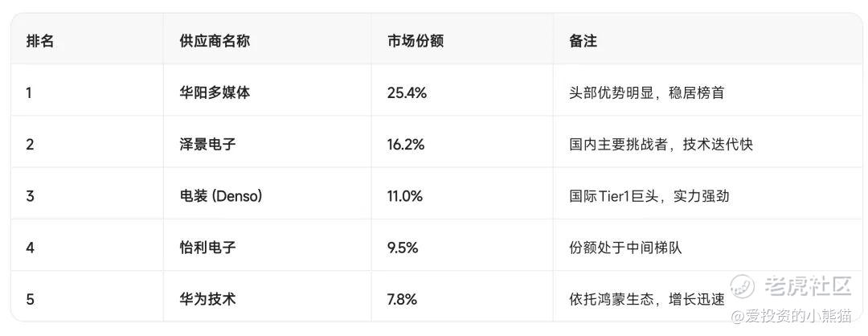This screenshot has width=868, height=336.
Task: Click the note 国际Tier1巨头，实力强劲
Action: 649,196
